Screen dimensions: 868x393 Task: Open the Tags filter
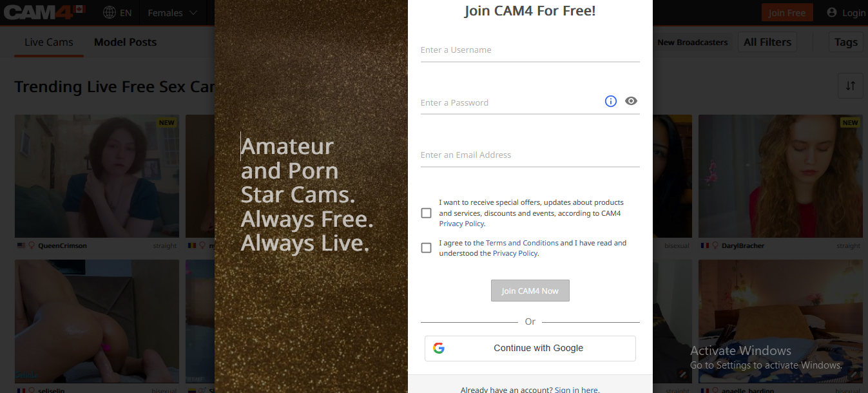tap(846, 43)
